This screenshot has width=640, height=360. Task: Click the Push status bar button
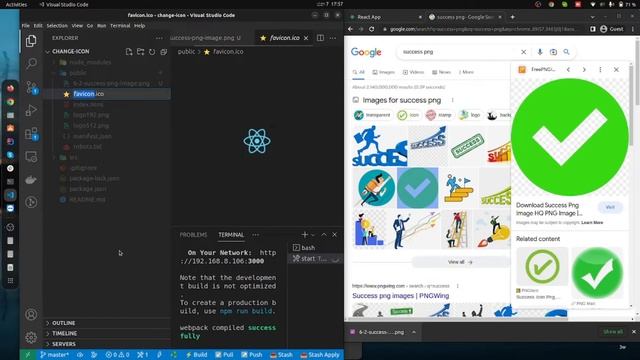(x=251, y=355)
